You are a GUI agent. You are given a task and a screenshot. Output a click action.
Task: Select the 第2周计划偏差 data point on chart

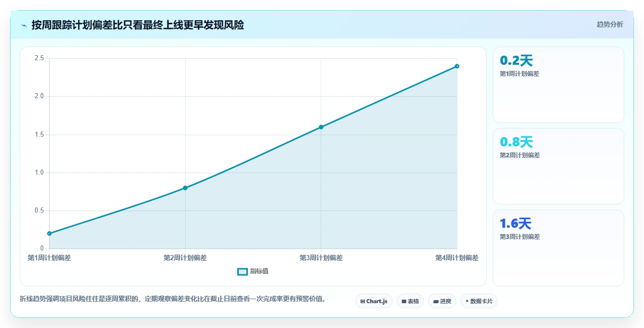click(185, 188)
